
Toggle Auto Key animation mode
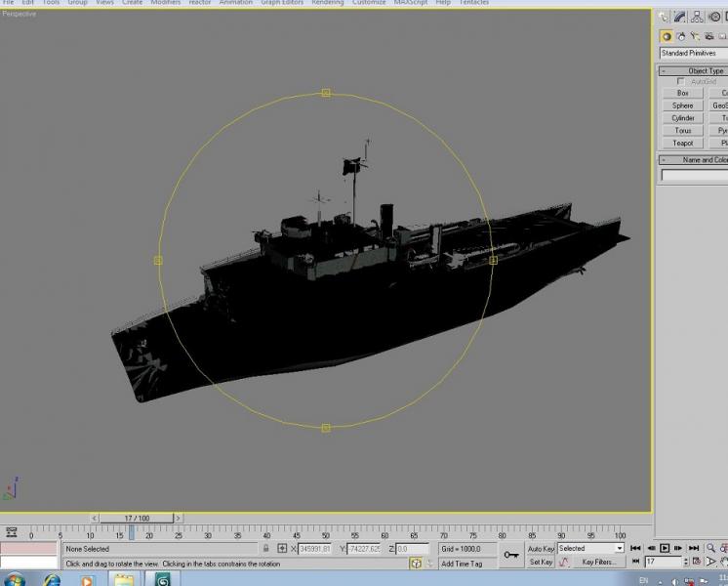(541, 549)
